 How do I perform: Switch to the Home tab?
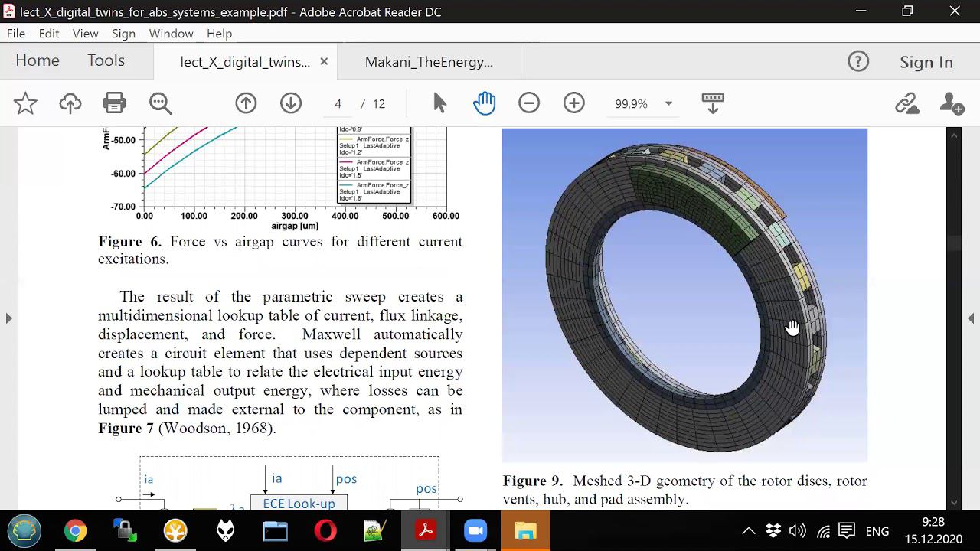pyautogui.click(x=38, y=61)
